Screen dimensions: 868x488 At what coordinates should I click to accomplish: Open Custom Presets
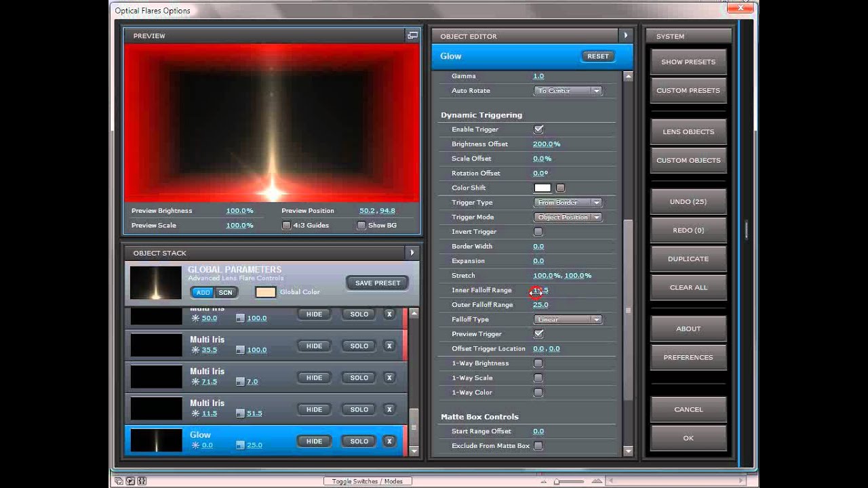tap(688, 90)
